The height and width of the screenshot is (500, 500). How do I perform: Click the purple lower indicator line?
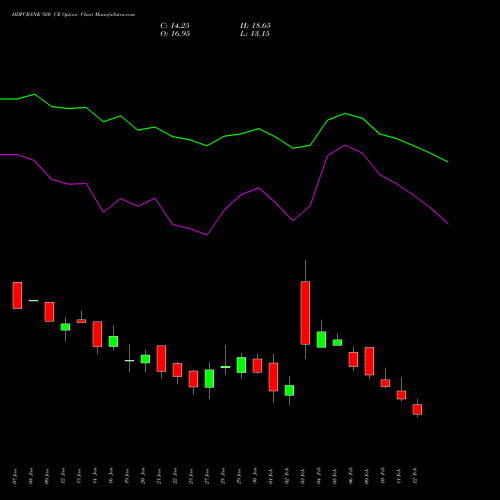[x=224, y=210]
